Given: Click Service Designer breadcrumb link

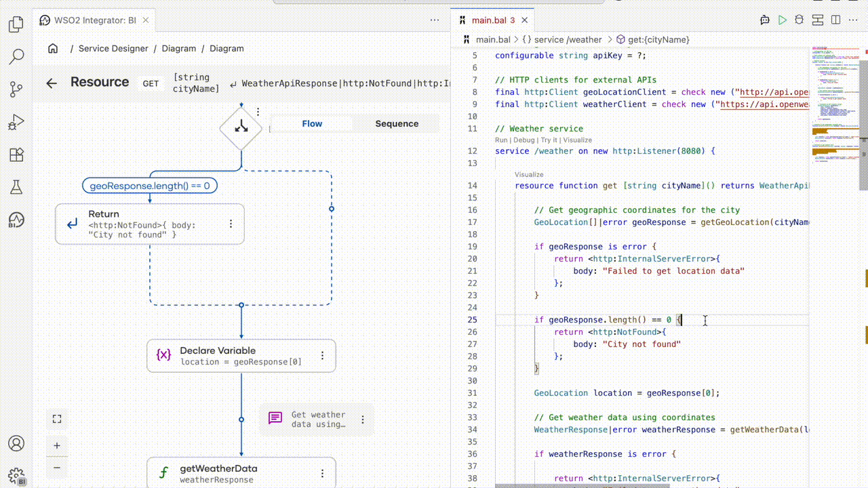Looking at the screenshot, I should (113, 49).
